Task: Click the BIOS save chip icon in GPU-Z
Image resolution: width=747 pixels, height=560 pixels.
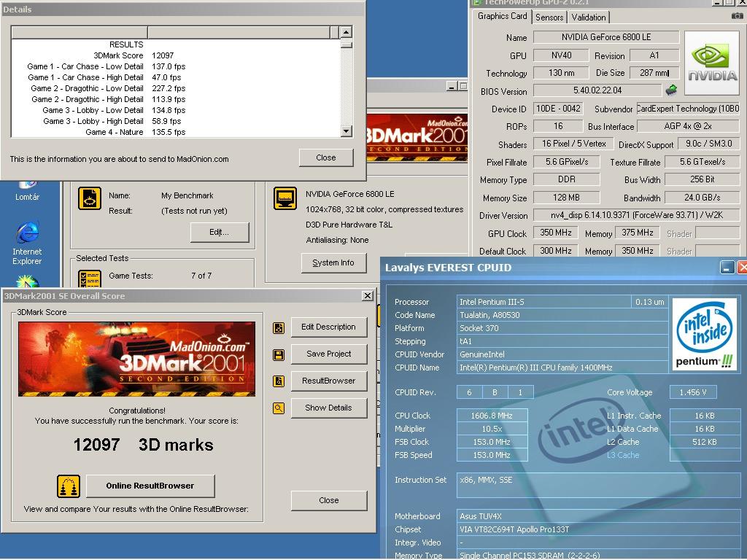Action: (671, 90)
